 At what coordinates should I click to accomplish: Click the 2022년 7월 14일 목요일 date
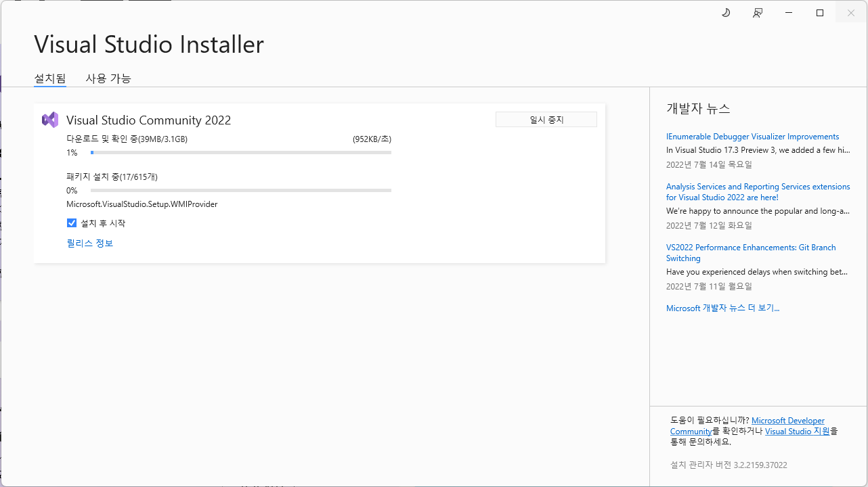pos(709,164)
